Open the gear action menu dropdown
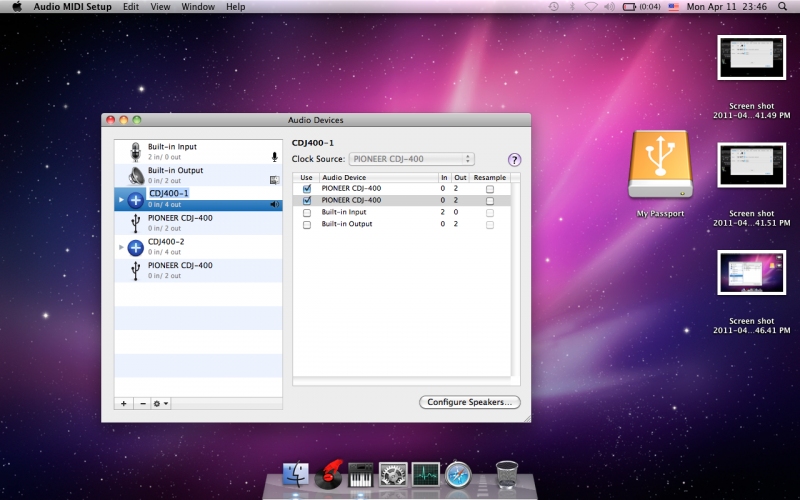 point(160,403)
